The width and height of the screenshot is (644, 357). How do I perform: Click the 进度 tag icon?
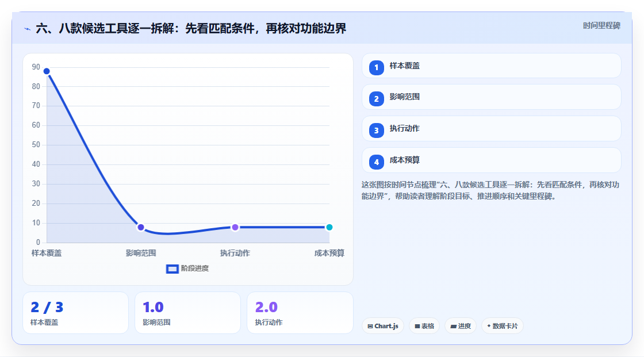coord(454,326)
